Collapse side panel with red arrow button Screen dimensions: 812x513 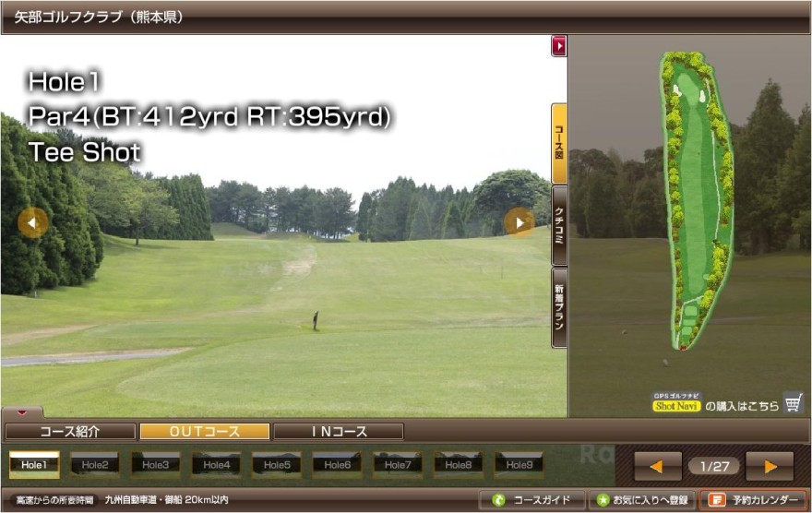(558, 45)
